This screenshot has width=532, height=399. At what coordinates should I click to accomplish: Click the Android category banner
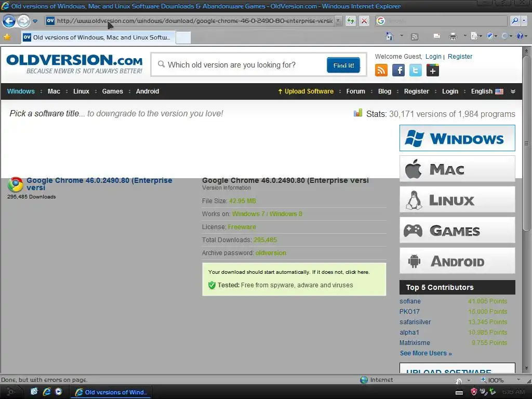[x=457, y=261]
